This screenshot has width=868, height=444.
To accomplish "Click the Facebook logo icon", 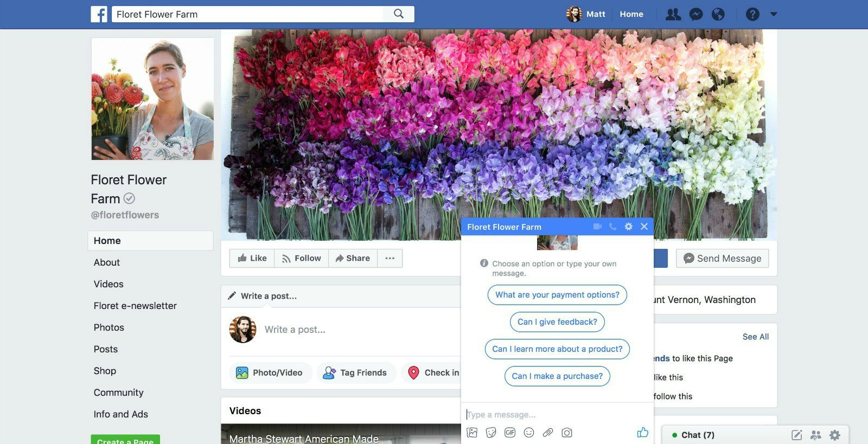I will tap(99, 14).
